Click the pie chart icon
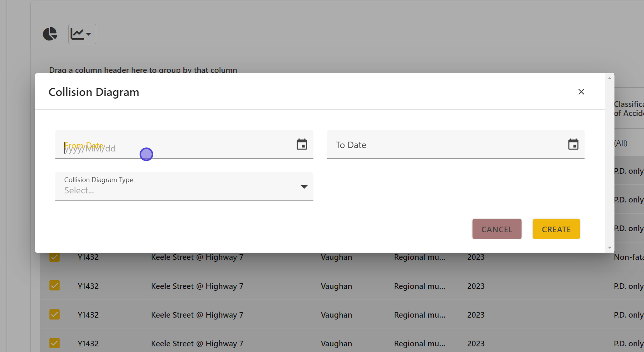Image resolution: width=644 pixels, height=352 pixels. 50,34
